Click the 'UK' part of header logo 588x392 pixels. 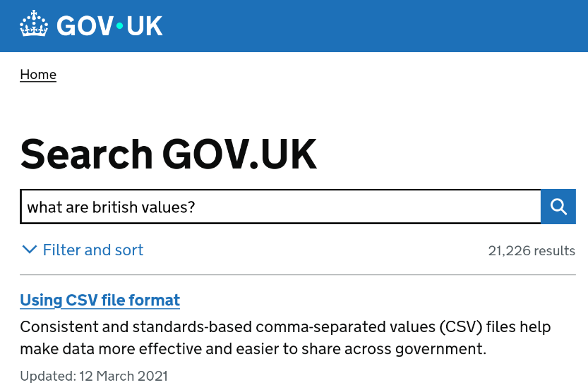tap(144, 26)
